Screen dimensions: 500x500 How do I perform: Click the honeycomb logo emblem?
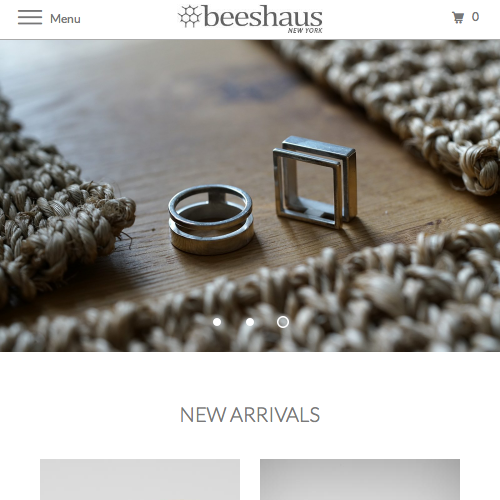[190, 16]
